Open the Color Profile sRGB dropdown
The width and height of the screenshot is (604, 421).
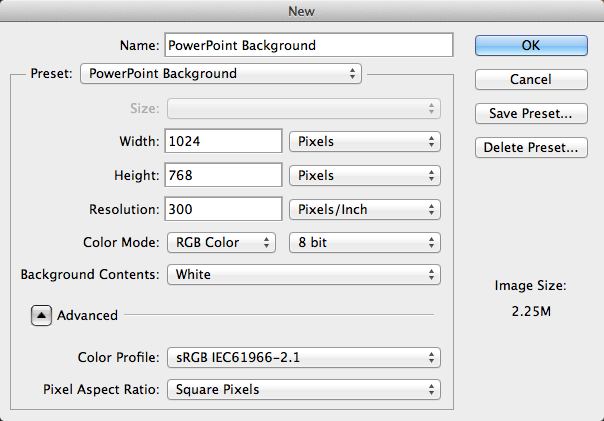(x=303, y=357)
